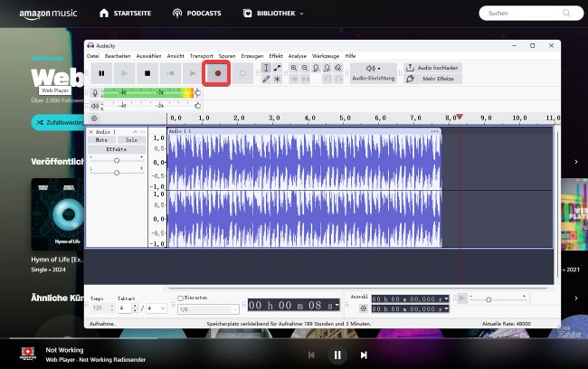Click the speaker playback meter icon
The height and width of the screenshot is (369, 588).
[95, 106]
